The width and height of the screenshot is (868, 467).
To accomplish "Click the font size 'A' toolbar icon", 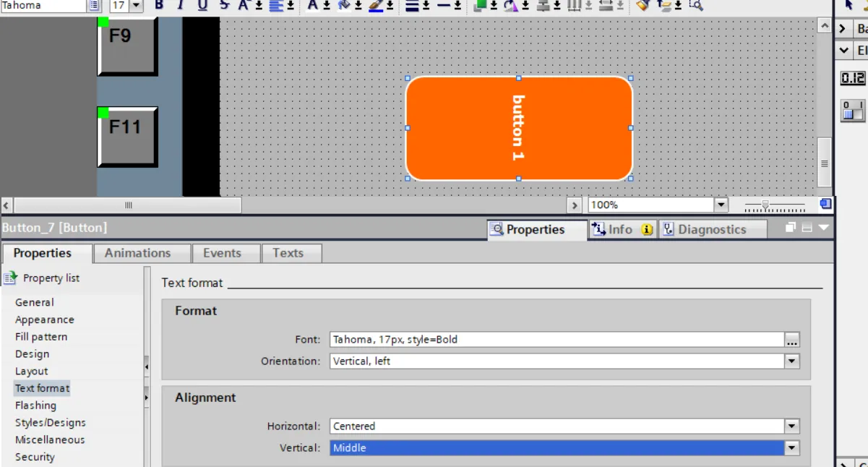I will [244, 5].
